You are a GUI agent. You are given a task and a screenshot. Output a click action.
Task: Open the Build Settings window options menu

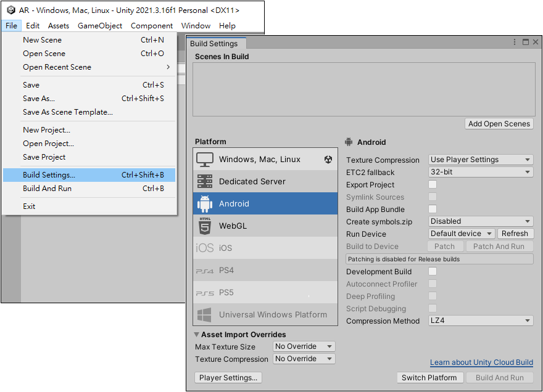[x=515, y=43]
